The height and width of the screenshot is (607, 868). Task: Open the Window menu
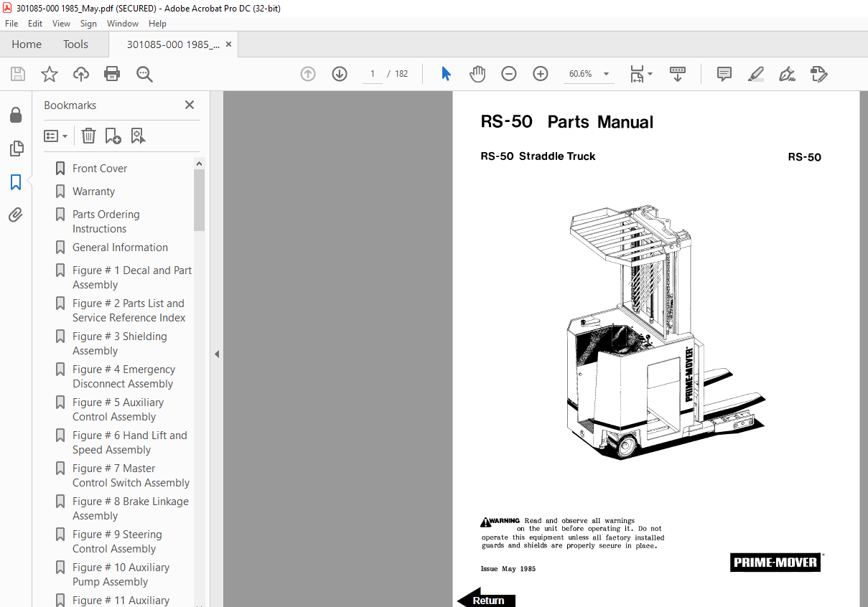(123, 24)
